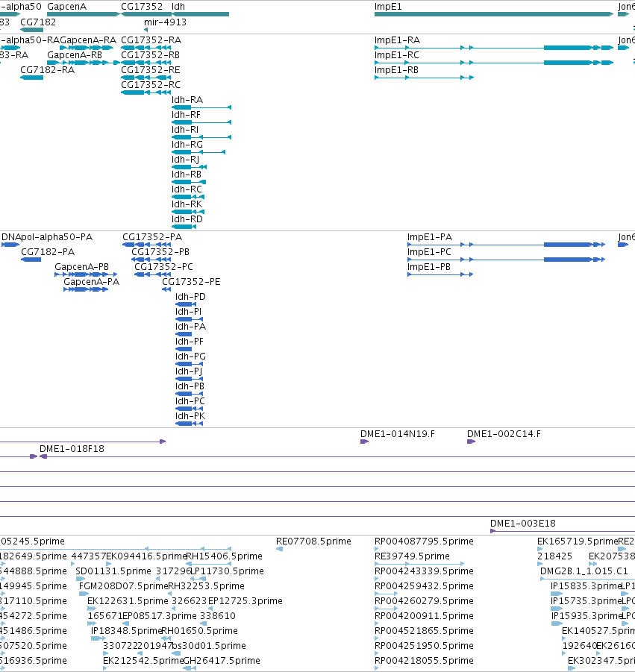Select the DME1-014N19.F clone label
This screenshot has width=635, height=672.
pos(398,434)
